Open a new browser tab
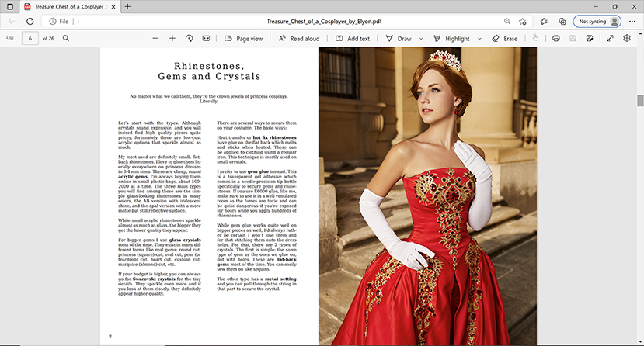The height and width of the screenshot is (346, 644). coord(128,6)
